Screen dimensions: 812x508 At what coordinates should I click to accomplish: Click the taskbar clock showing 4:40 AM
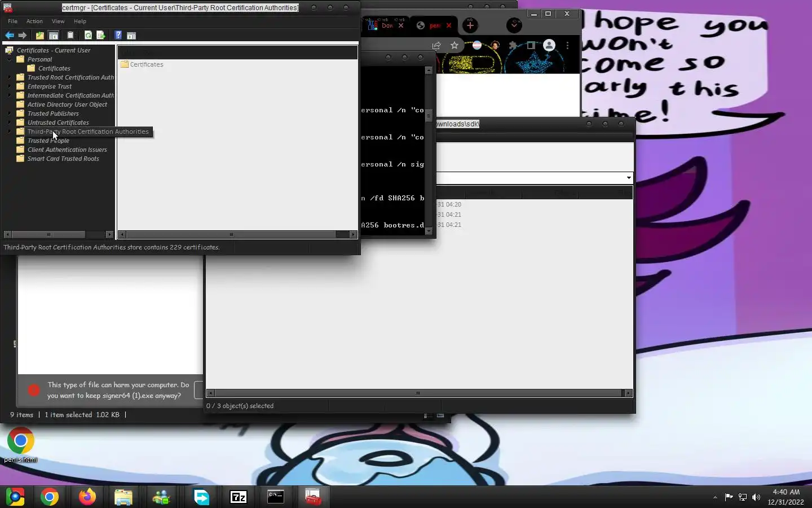point(786,497)
